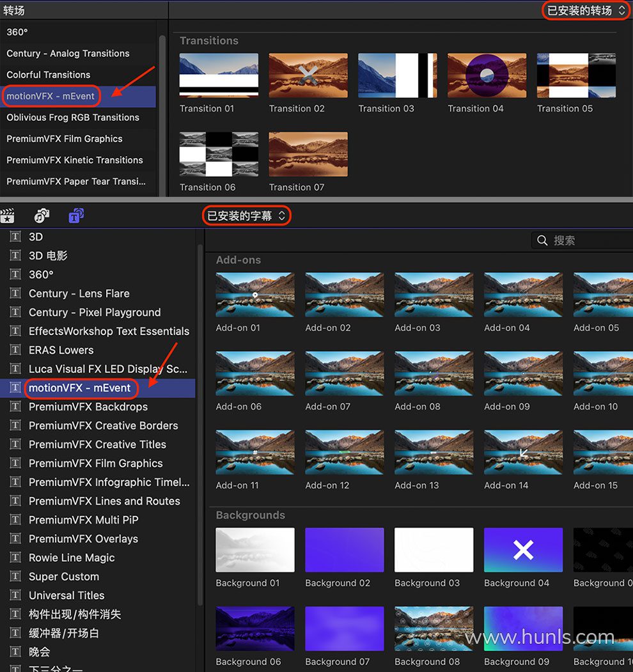This screenshot has height=672, width=633.
Task: Select PremiumVFX Overlays category
Action: [x=98, y=538]
